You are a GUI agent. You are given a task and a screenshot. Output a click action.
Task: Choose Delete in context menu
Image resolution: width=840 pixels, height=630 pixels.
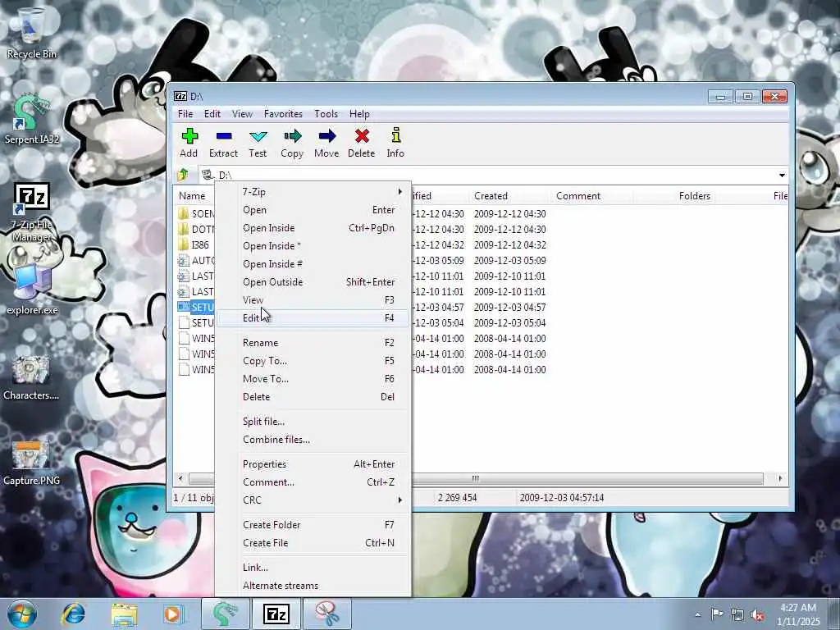point(313,397)
